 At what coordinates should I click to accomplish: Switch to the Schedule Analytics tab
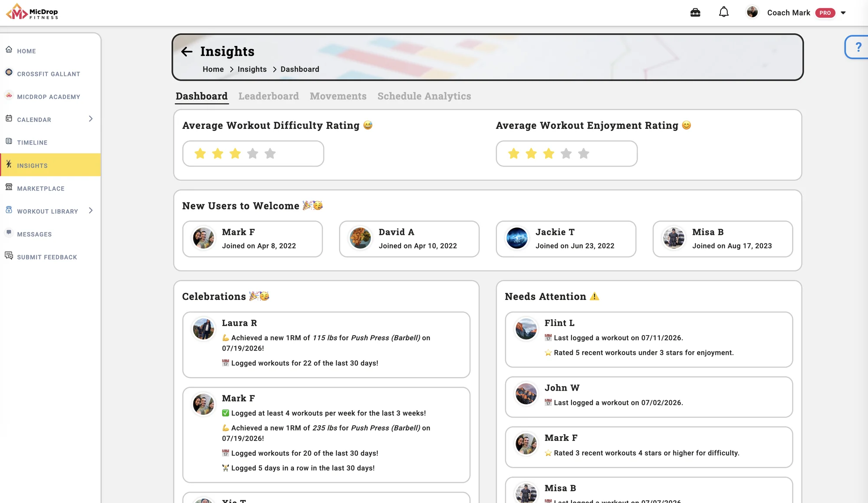click(x=424, y=96)
